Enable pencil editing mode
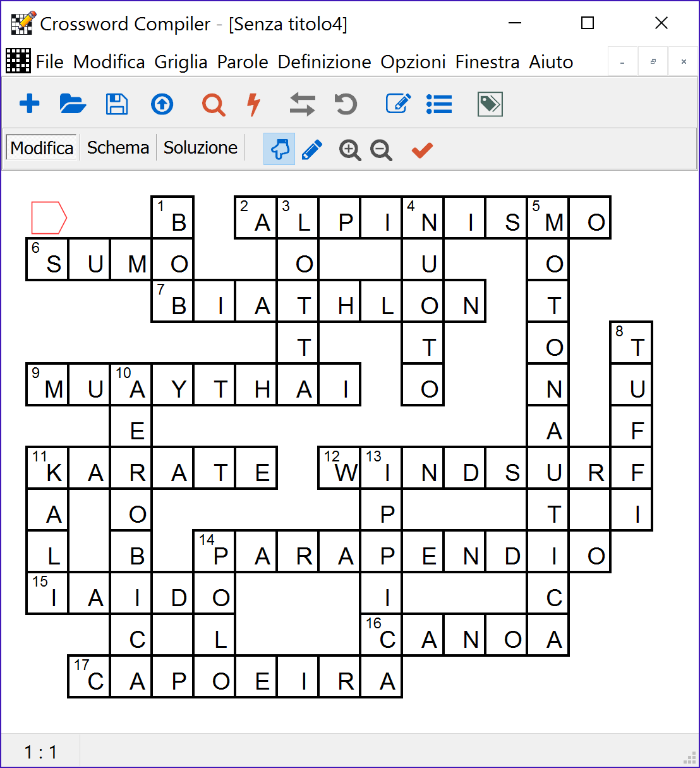Screen dimensions: 700x768 (312, 149)
